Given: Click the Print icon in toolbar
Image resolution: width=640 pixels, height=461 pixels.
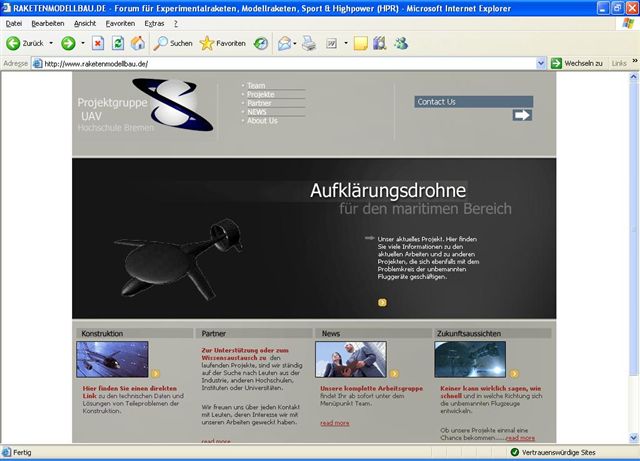Looking at the screenshot, I should (309, 43).
